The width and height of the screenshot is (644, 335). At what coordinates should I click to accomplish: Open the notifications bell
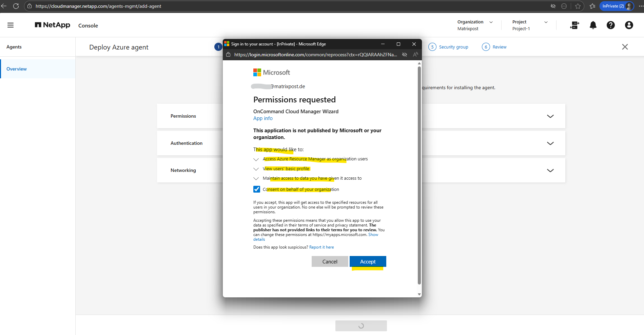pyautogui.click(x=593, y=25)
